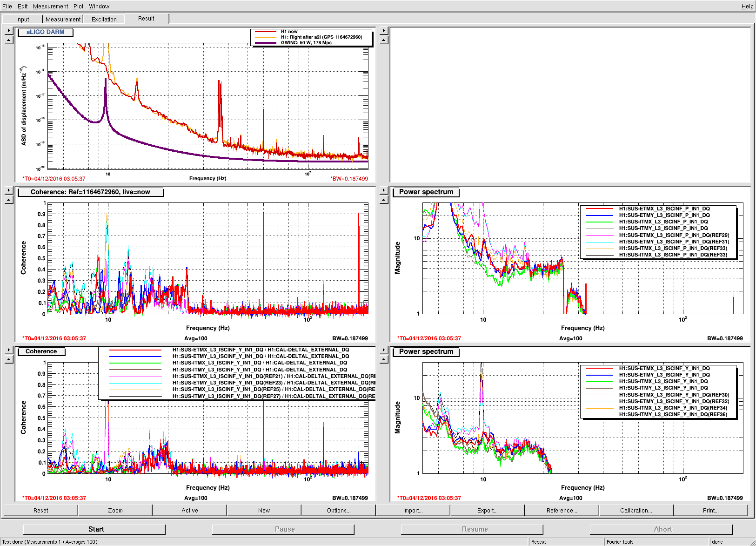The image size is (756, 546).
Task: Click the 'Coherence' title of bottom-left plot
Action: point(41,351)
